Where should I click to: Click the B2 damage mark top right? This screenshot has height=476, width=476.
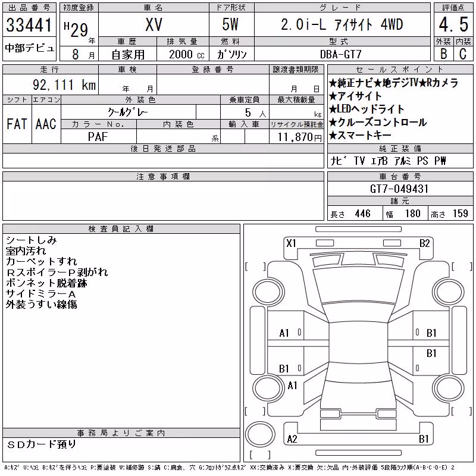pos(424,243)
